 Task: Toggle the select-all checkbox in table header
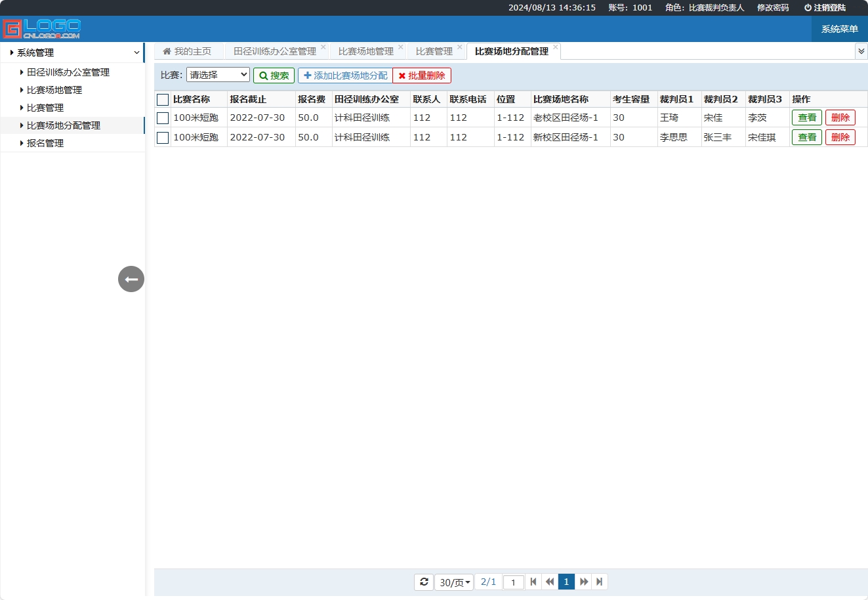coord(163,100)
